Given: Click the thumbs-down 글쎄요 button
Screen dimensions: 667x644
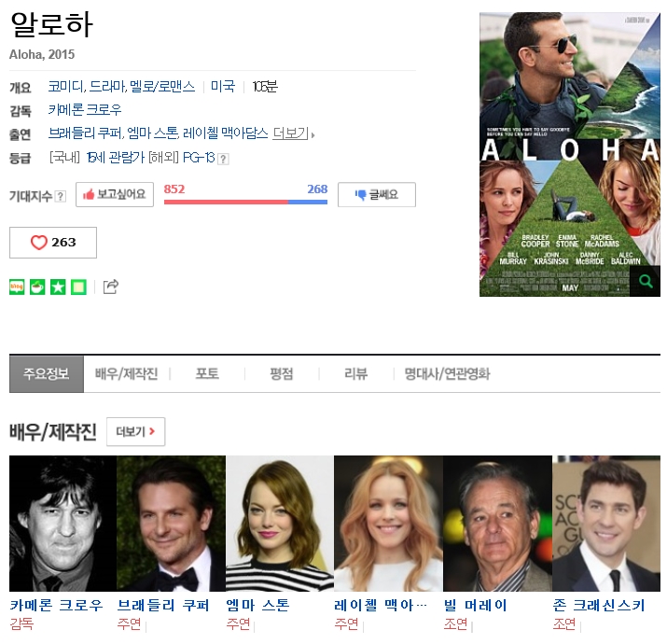Looking at the screenshot, I should (376, 195).
